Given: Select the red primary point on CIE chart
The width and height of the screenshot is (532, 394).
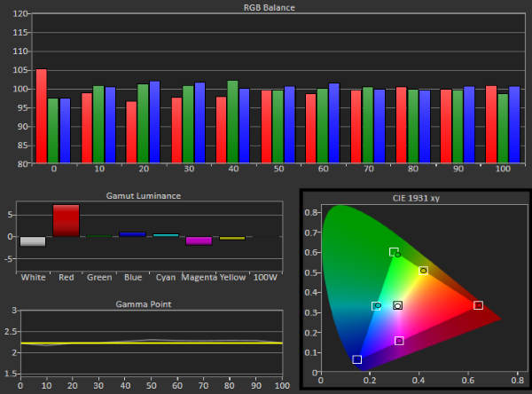Looking at the screenshot, I should point(479,305).
